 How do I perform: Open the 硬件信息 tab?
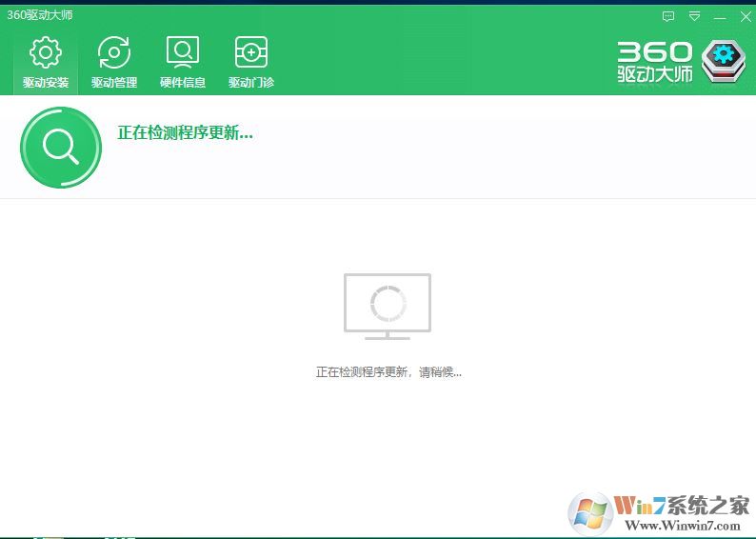(x=183, y=62)
